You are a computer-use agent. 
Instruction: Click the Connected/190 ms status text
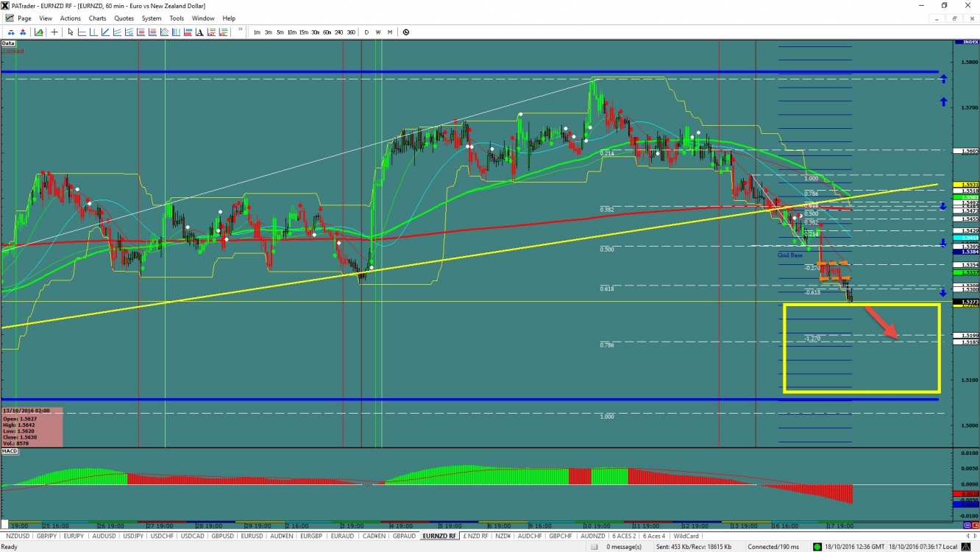click(x=773, y=547)
